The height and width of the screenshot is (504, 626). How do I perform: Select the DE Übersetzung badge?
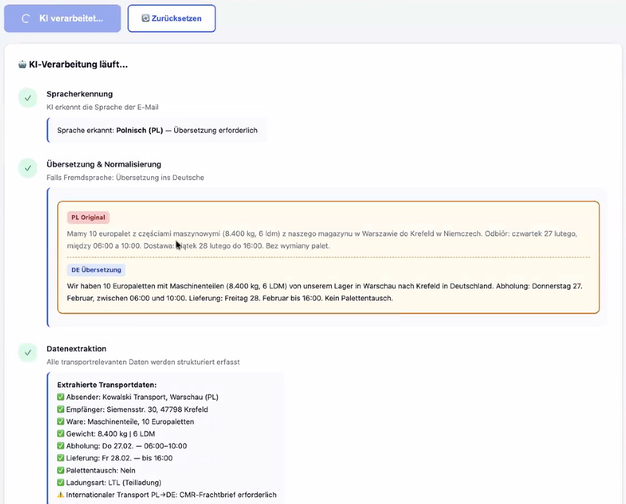pos(96,270)
